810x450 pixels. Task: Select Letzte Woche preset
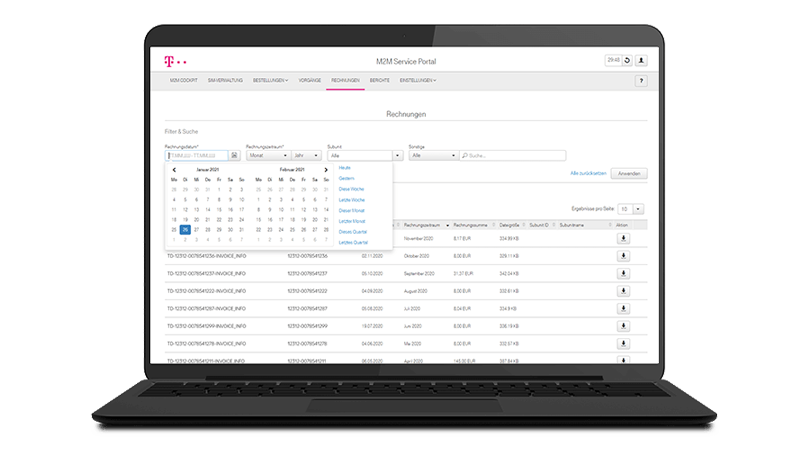pos(351,200)
